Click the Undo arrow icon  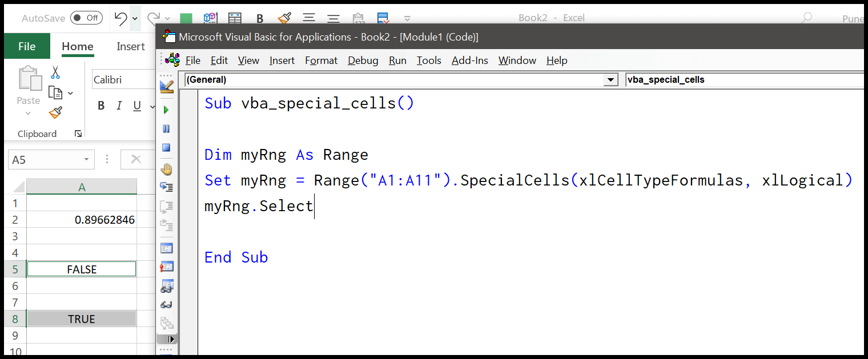click(120, 18)
